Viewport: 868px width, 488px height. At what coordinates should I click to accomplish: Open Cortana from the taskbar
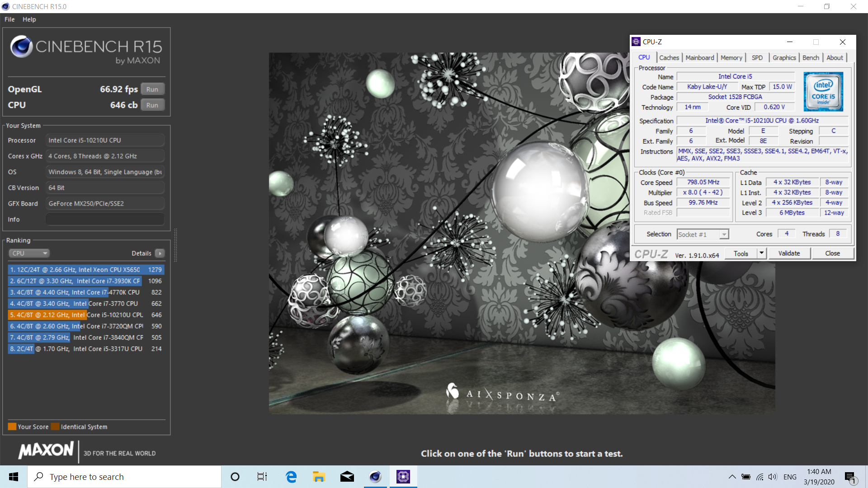coord(235,477)
